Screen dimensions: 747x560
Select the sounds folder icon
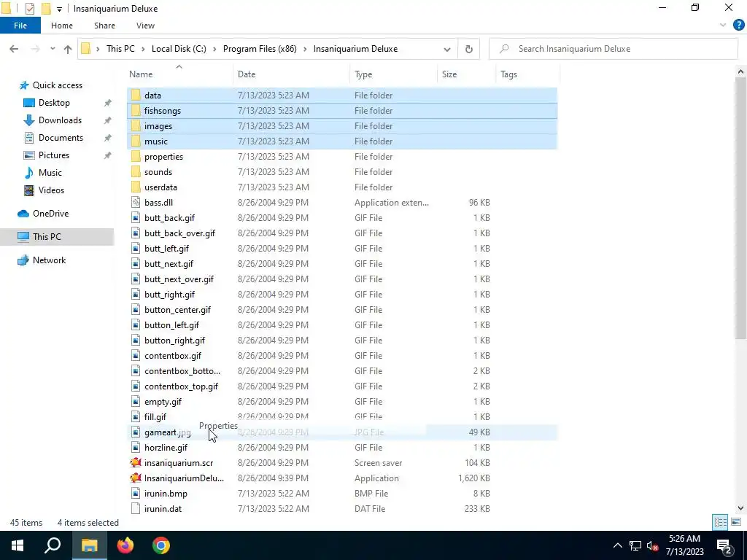[x=136, y=172]
